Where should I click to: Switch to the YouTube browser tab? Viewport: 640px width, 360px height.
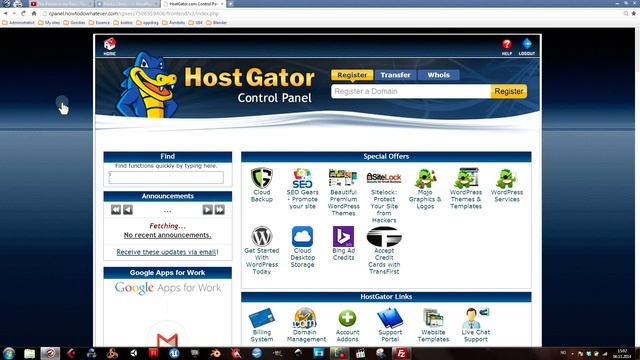pyautogui.click(x=60, y=4)
